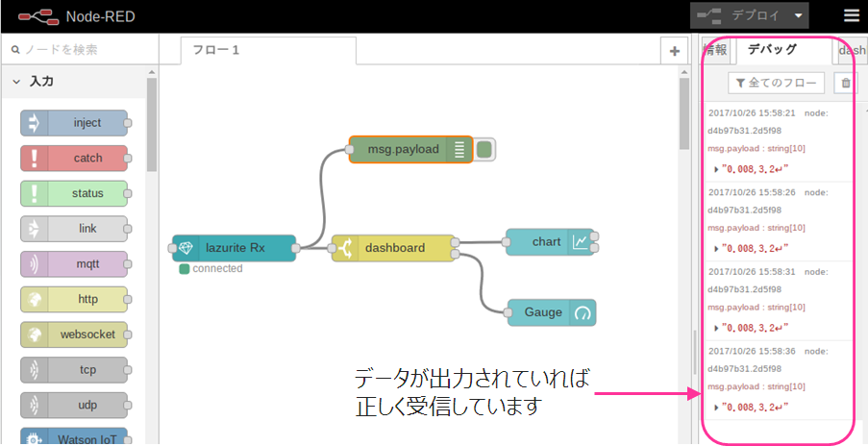Click the canvas vertical scrollbar
868x446 pixels.
684,113
